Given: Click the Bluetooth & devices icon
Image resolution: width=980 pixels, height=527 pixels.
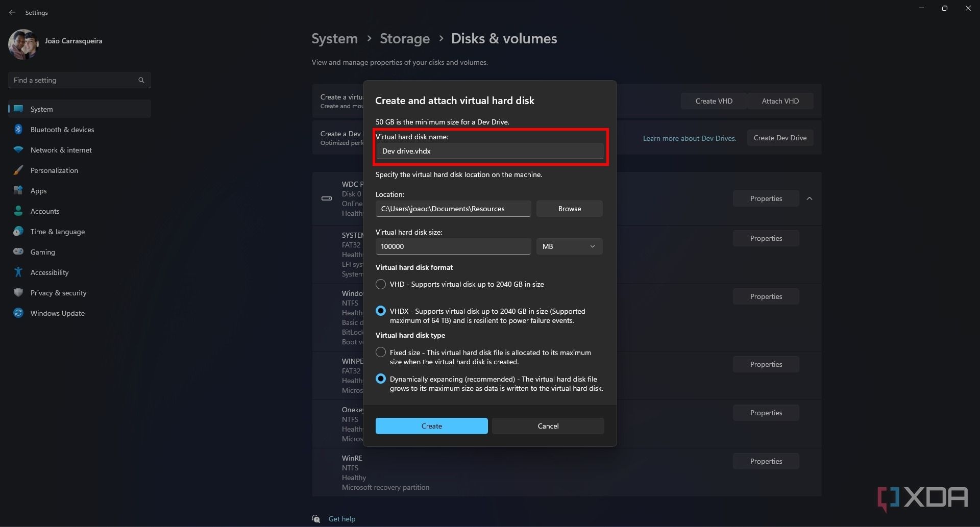Looking at the screenshot, I should [x=18, y=130].
